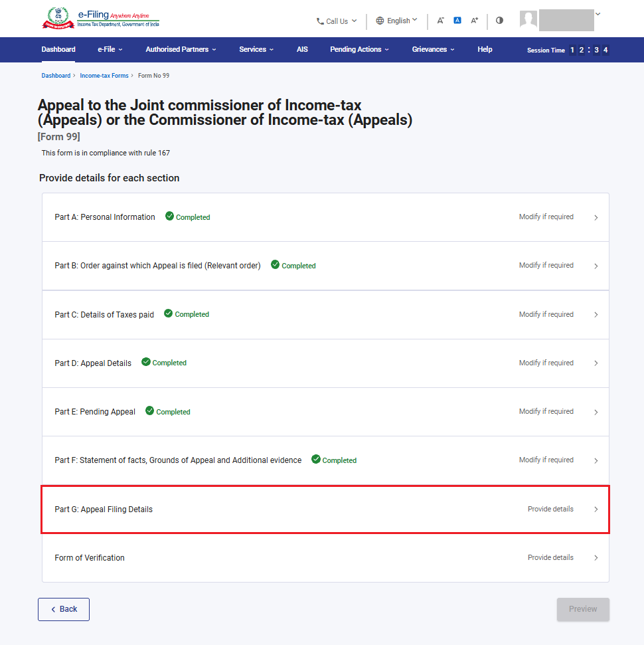This screenshot has width=644, height=645.
Task: Click Part D green completed checkmark
Action: (x=146, y=362)
